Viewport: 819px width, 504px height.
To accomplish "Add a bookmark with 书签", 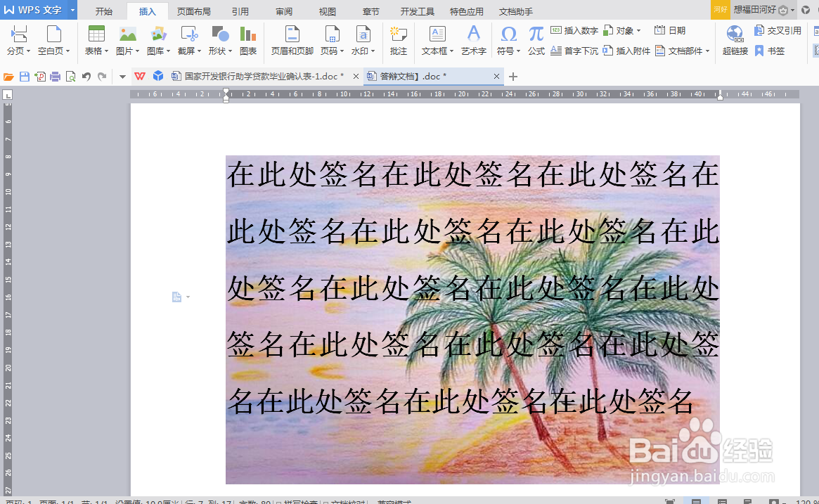I will (769, 51).
